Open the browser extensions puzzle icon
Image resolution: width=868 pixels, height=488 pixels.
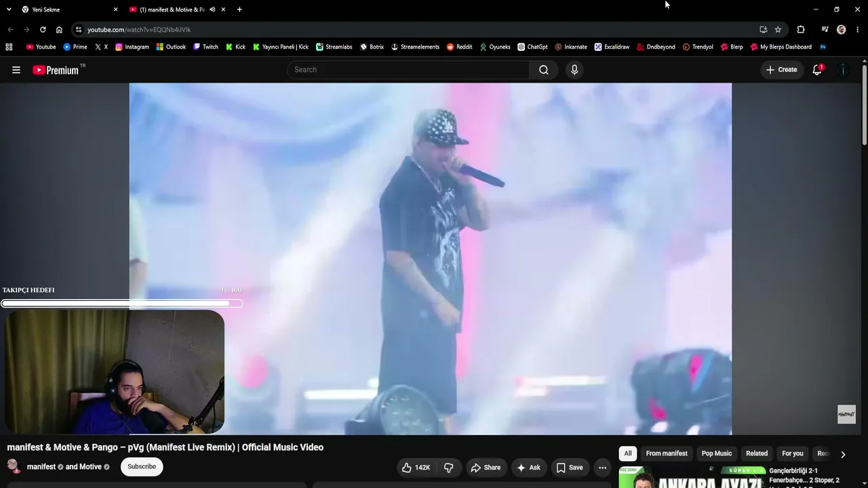tap(801, 30)
